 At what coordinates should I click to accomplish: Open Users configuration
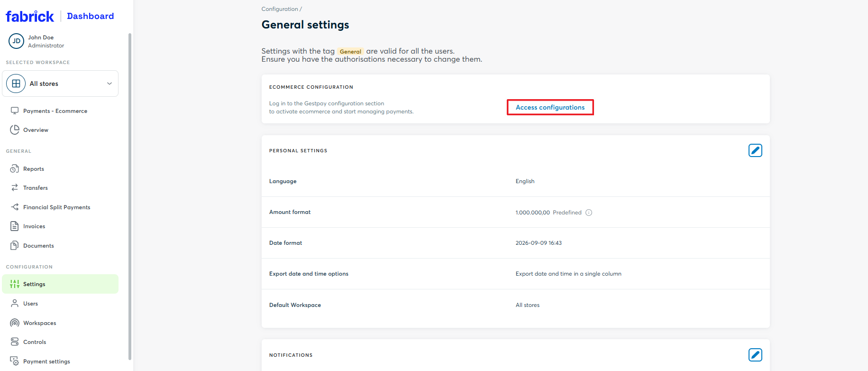[x=60, y=304]
